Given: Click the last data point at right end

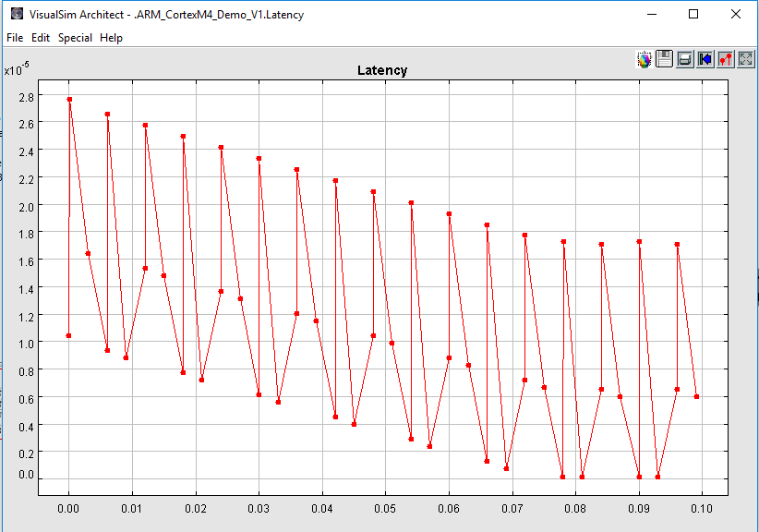Looking at the screenshot, I should pyautogui.click(x=696, y=396).
